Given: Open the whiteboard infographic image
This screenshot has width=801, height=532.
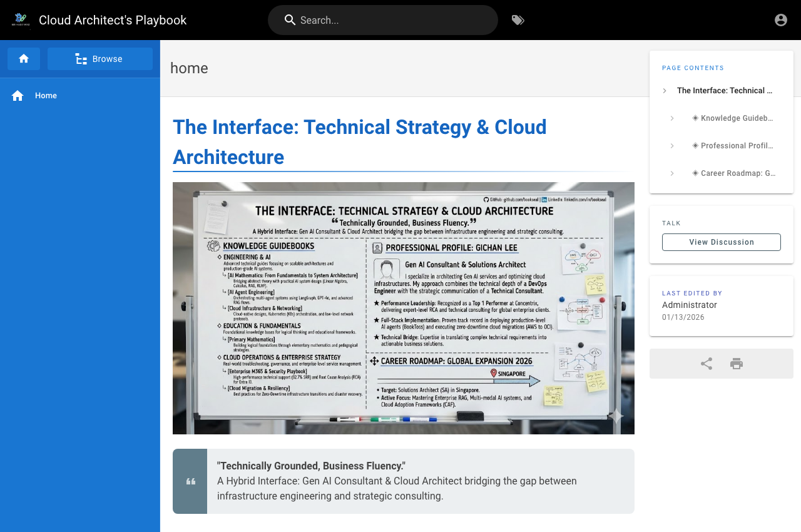Looking at the screenshot, I should pos(404,308).
